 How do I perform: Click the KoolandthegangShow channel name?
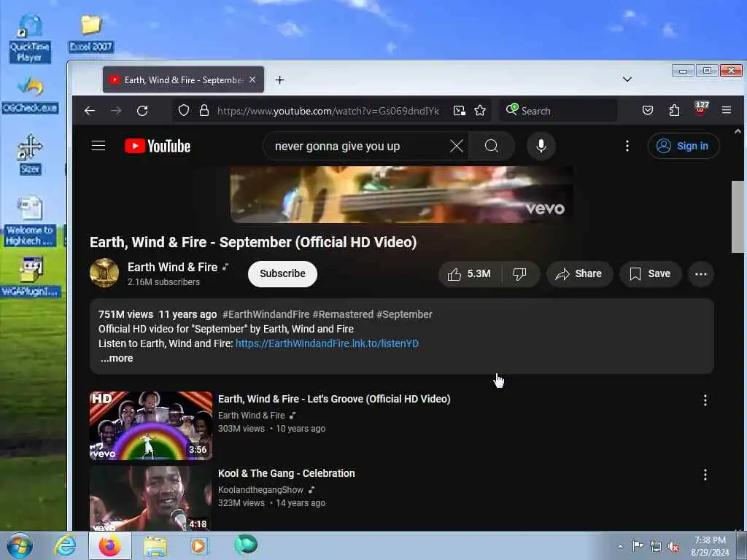coord(260,489)
